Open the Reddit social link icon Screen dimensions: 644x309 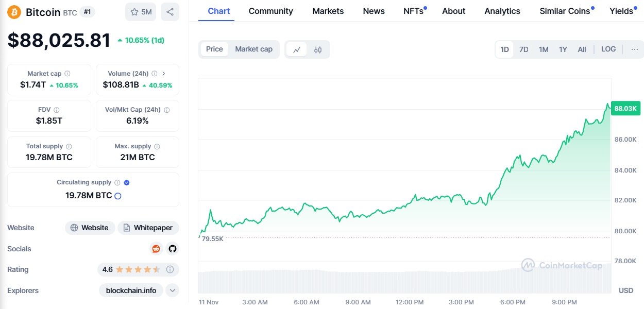point(156,249)
